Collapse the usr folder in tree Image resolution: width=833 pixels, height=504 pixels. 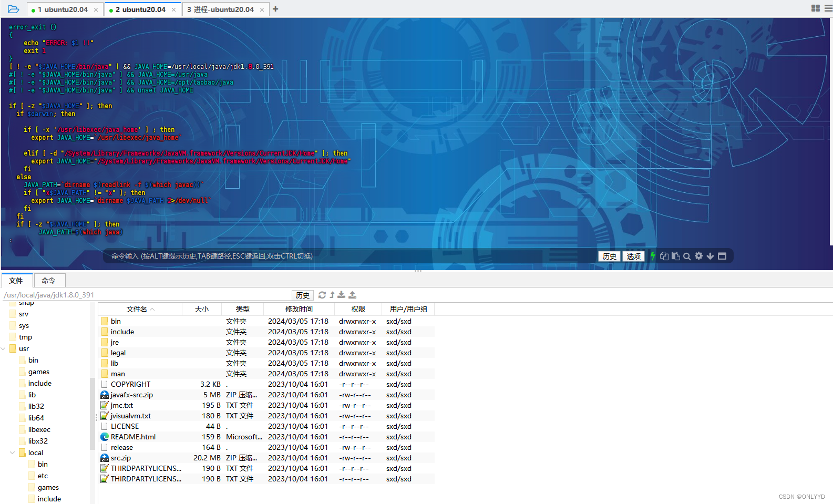point(4,348)
